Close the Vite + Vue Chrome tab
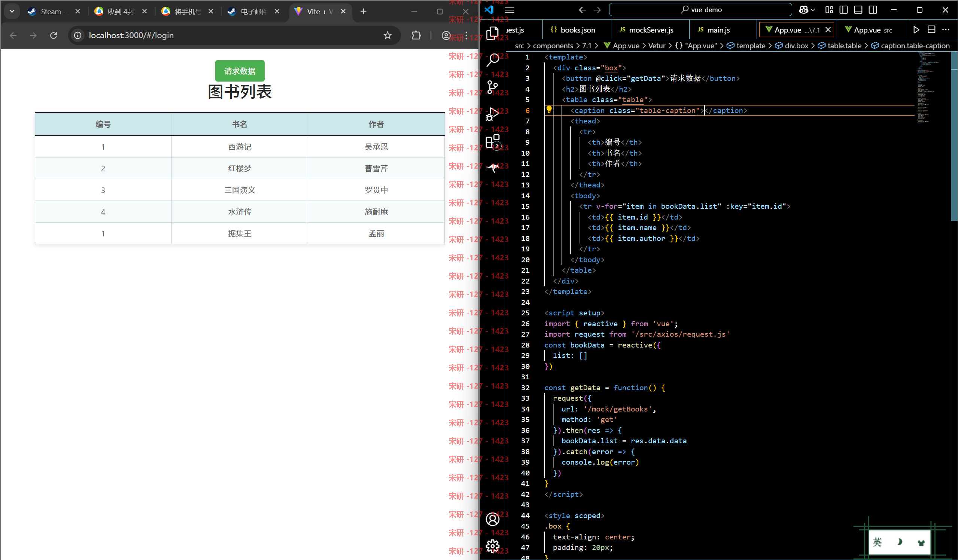Screen dimensions: 958x560 [343, 11]
